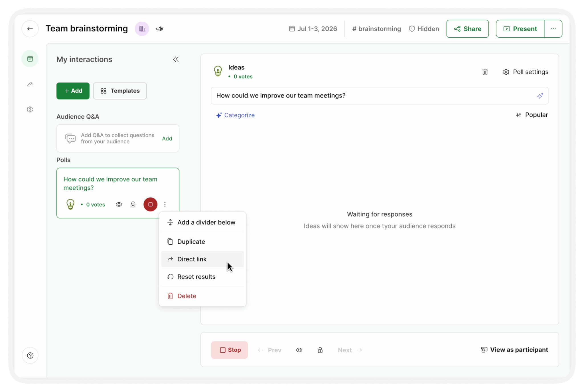Choose Delete from the context menu
Image resolution: width=584 pixels, height=392 pixels.
tap(202, 296)
